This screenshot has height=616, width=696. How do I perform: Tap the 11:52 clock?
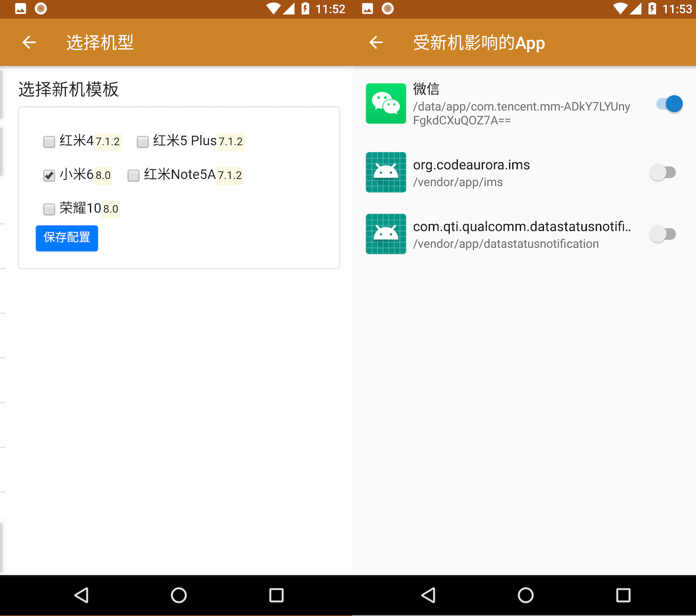(330, 9)
